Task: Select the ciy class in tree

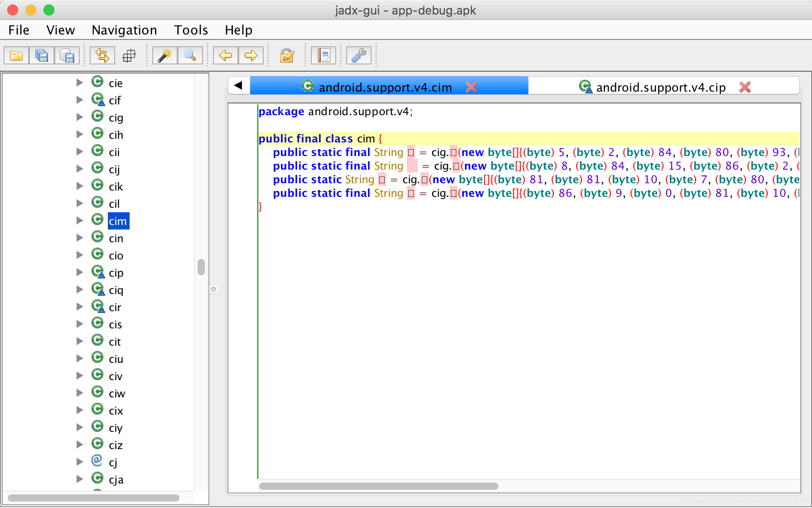Action: coord(116,428)
